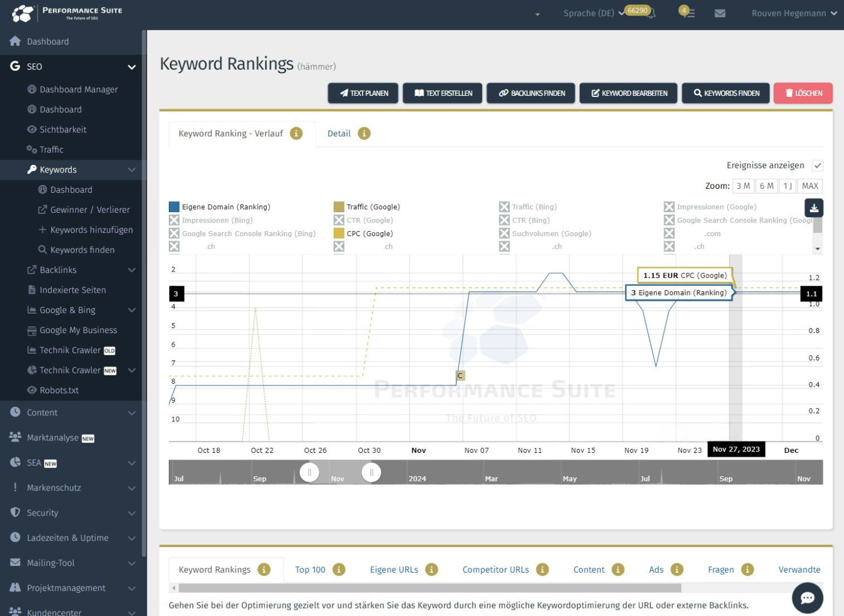The width and height of the screenshot is (844, 616).
Task: Open the notifications list icon with badge 4
Action: coord(687,13)
